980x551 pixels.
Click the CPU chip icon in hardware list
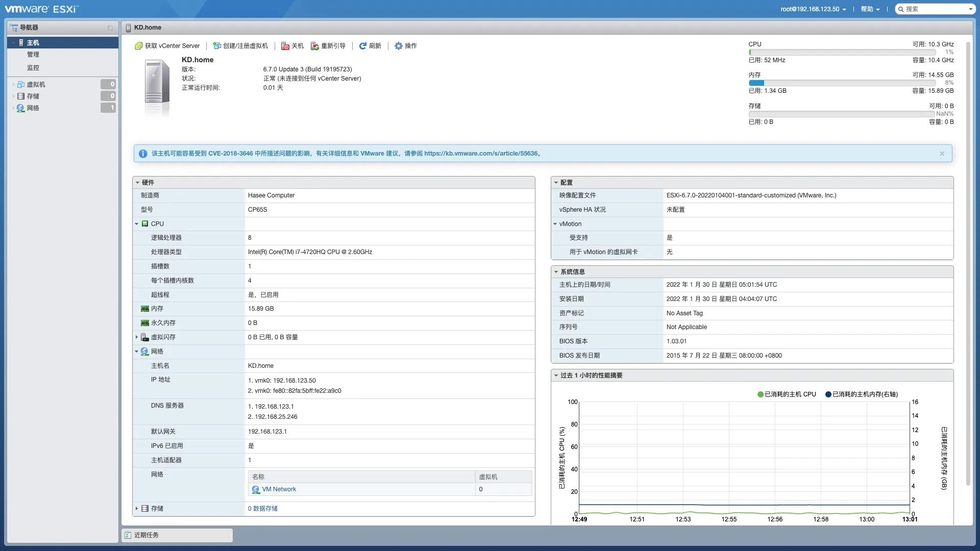point(145,224)
